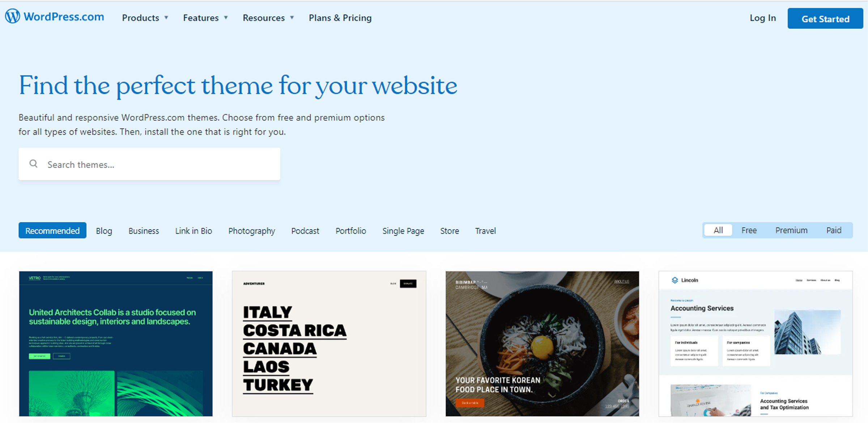Open the Products dropdown menu
Screen dimensions: 868x424
click(x=145, y=18)
